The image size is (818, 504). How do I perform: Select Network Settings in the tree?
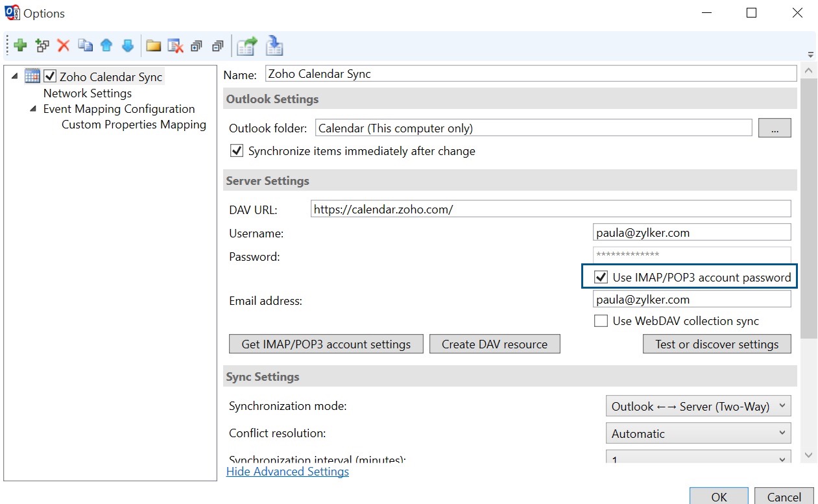point(87,93)
